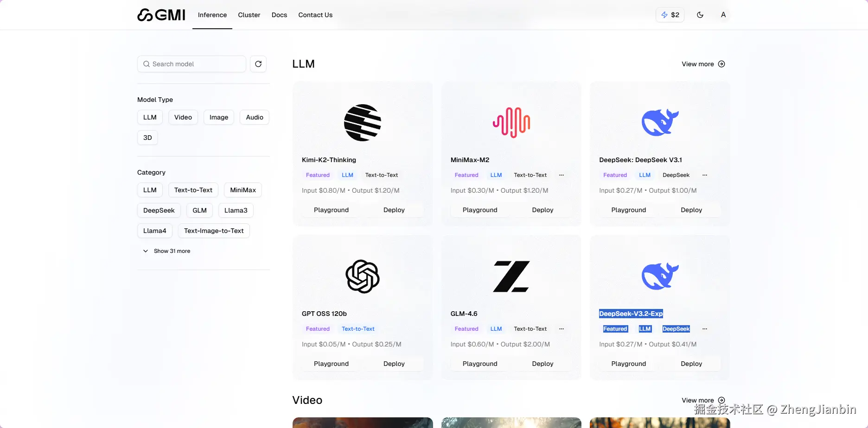
Task: Click the arrow icon in the Video section's View more link
Action: click(721, 400)
